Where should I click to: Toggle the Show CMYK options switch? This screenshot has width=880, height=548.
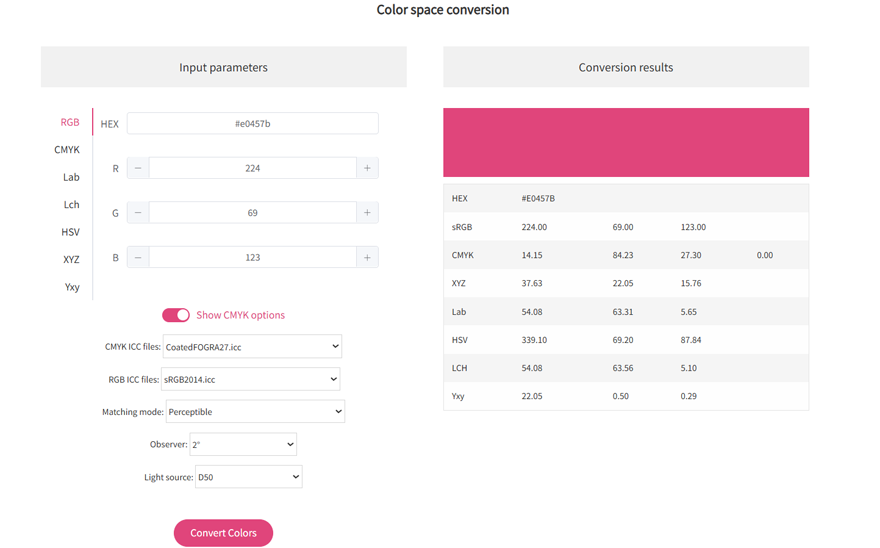click(176, 315)
